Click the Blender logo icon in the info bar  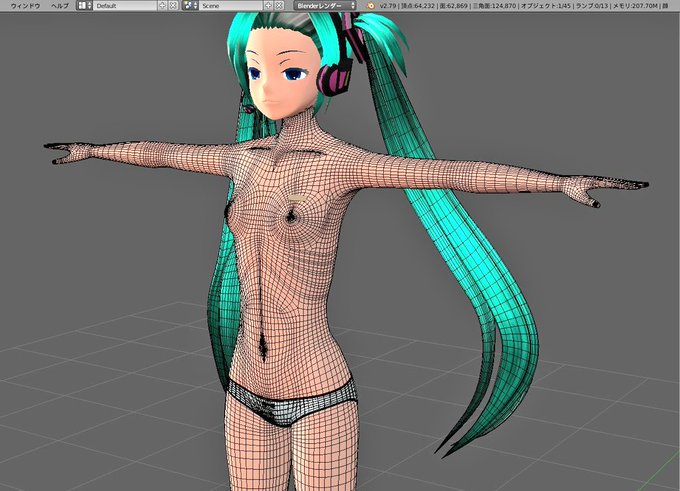click(371, 6)
